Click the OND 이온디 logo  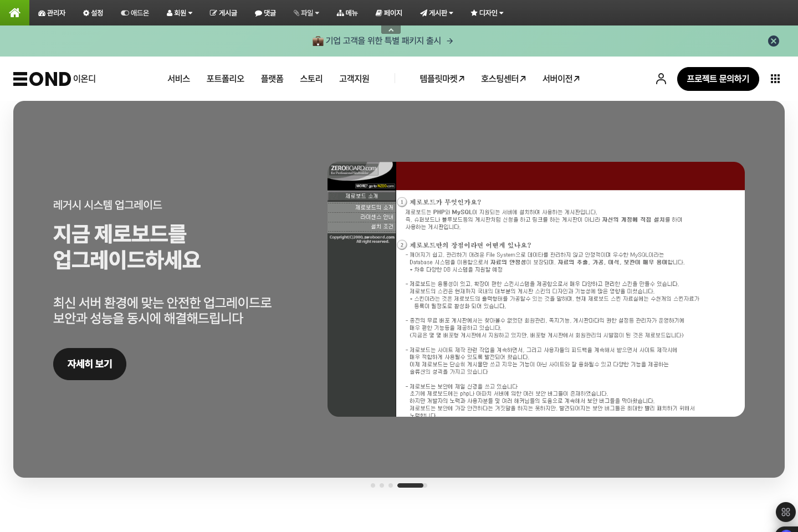coord(54,79)
